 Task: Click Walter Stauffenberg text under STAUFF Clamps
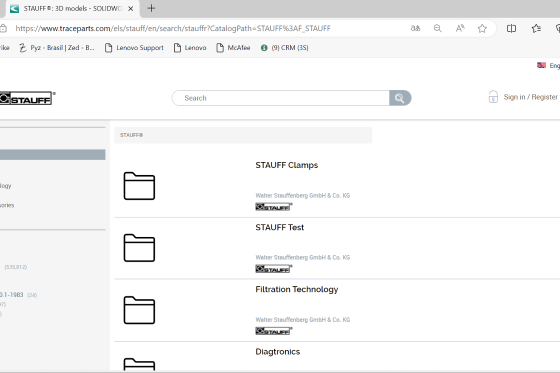point(302,195)
